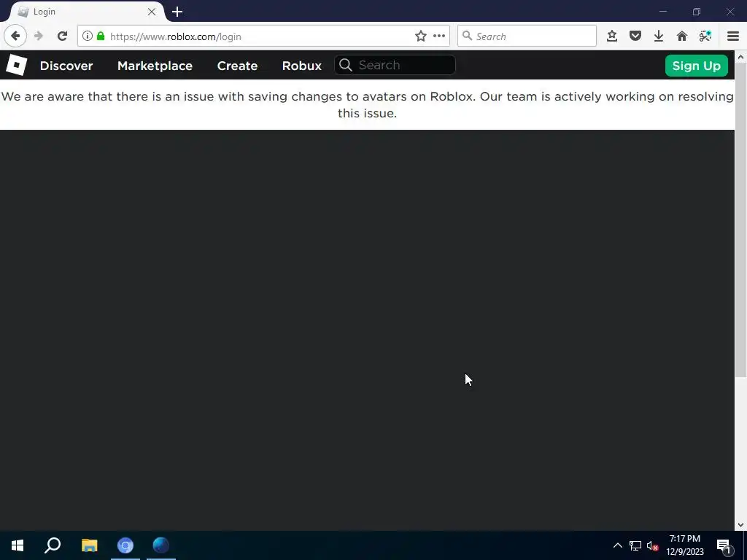Screen dimensions: 747x560
Task: Save page to Pocket icon
Action: tap(635, 36)
